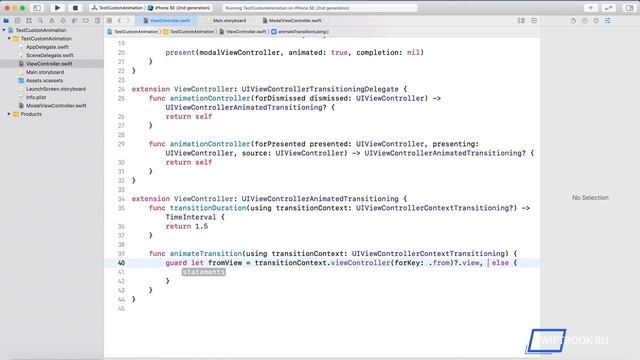Viewport: 640px width, 360px height.
Task: Open the Test navigator
Action: coord(63,20)
